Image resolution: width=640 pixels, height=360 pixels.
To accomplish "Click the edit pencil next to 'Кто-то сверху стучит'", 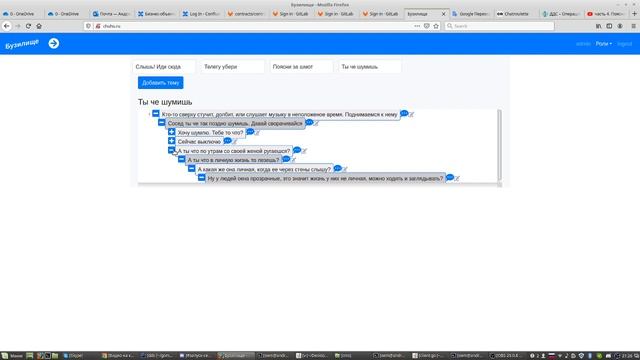I will [411, 115].
